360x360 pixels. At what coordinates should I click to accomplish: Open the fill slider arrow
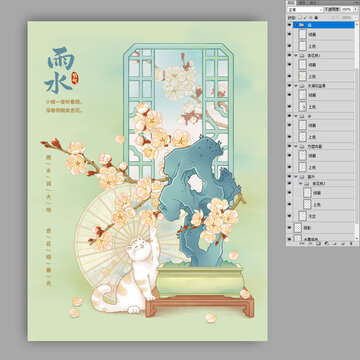tap(355, 17)
